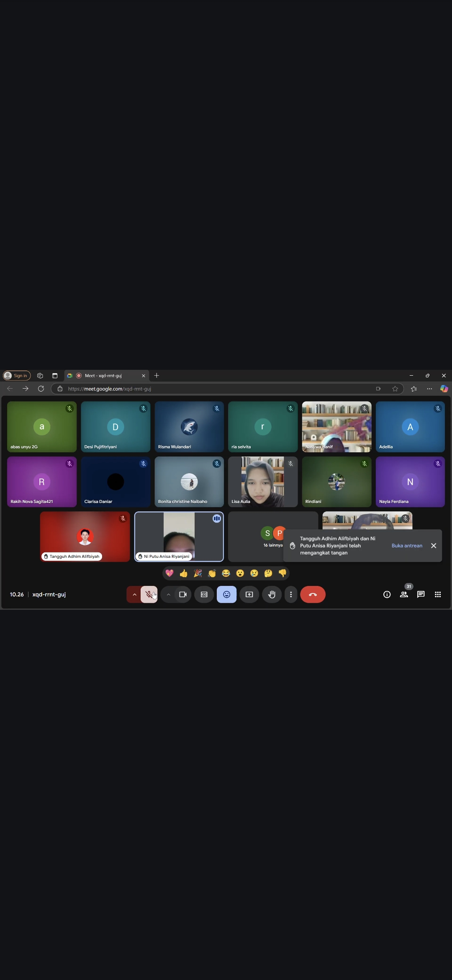Leave the call with the red hang-up button

[313, 594]
